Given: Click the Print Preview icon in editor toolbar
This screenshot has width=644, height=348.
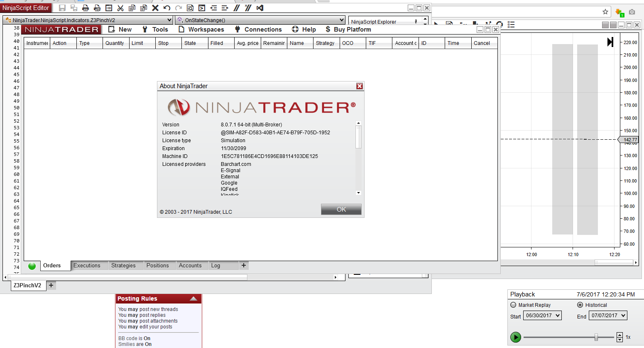Looking at the screenshot, I should coord(97,8).
